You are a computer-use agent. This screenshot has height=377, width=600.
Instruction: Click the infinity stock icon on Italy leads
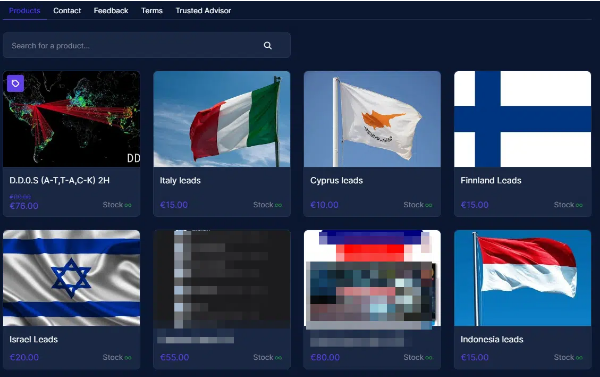click(278, 205)
